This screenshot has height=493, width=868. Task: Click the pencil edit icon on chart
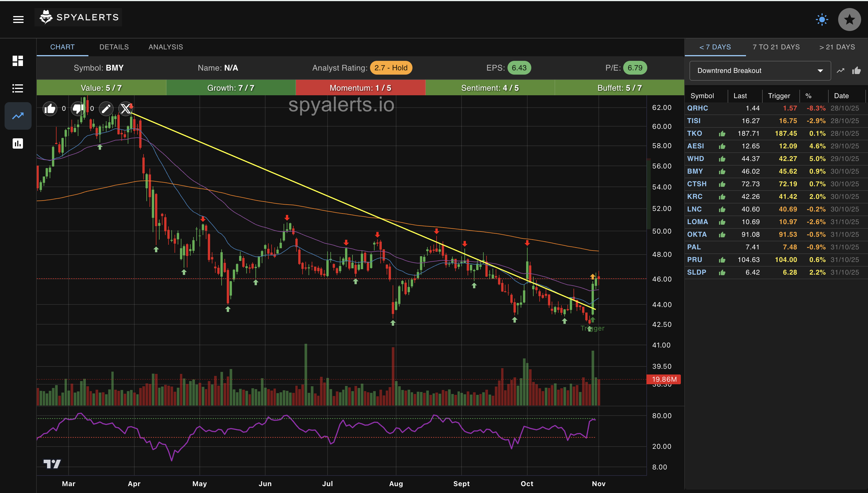[x=106, y=109]
